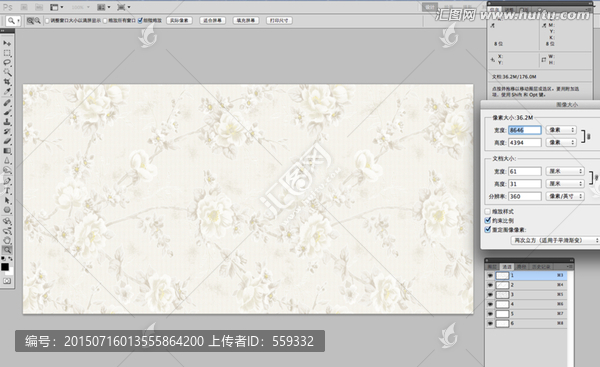Viewport: 600px width, 367px height.
Task: Click the foreground black color swatch
Action: coord(5,267)
